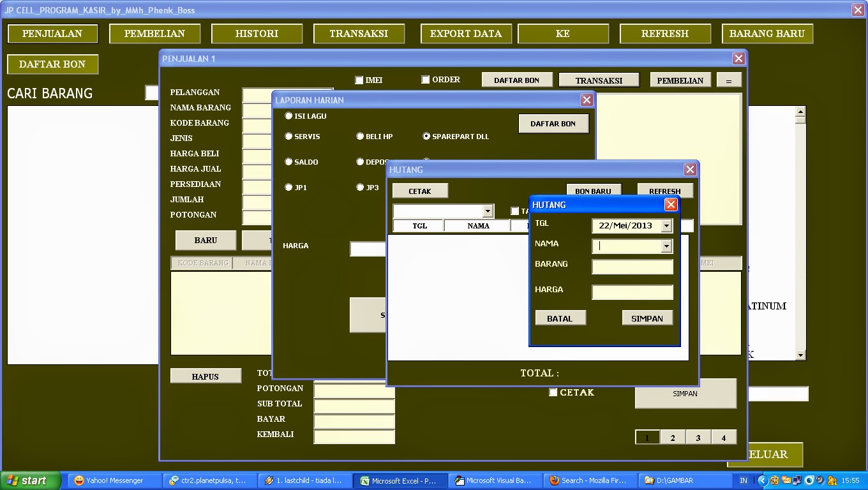Click the gold key lock icon in tray

[x=832, y=480]
